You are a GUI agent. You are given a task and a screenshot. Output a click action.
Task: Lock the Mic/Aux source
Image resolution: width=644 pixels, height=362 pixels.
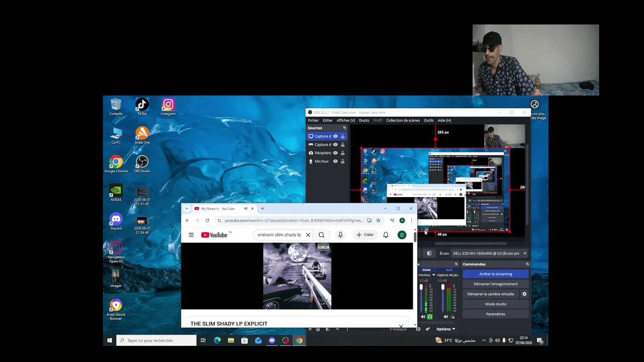(343, 161)
